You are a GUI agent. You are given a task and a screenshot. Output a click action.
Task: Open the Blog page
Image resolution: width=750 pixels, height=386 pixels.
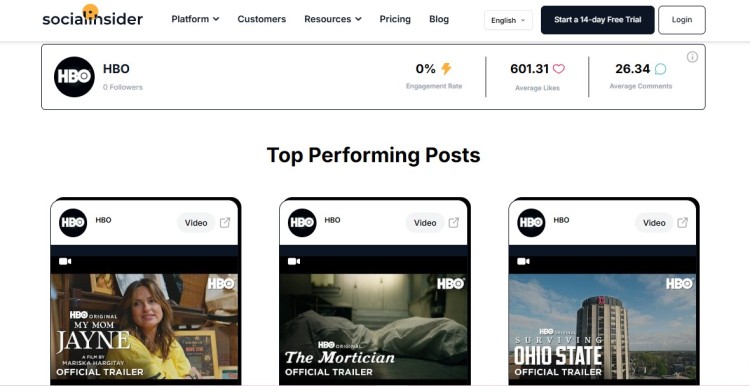[x=439, y=19]
